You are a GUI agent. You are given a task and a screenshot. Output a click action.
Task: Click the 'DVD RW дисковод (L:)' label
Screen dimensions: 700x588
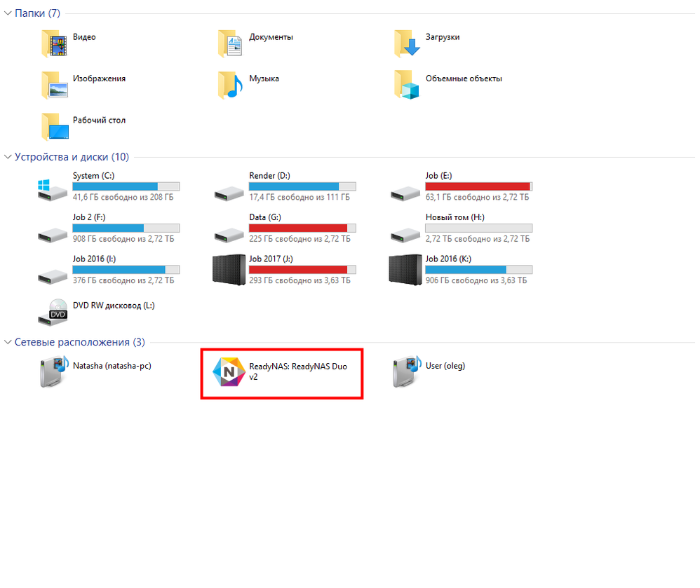tap(114, 306)
